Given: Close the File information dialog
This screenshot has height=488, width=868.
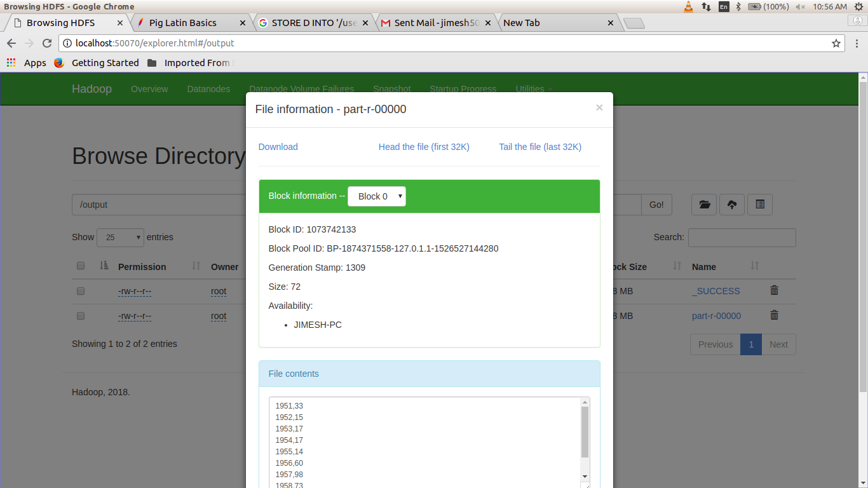Looking at the screenshot, I should 599,108.
